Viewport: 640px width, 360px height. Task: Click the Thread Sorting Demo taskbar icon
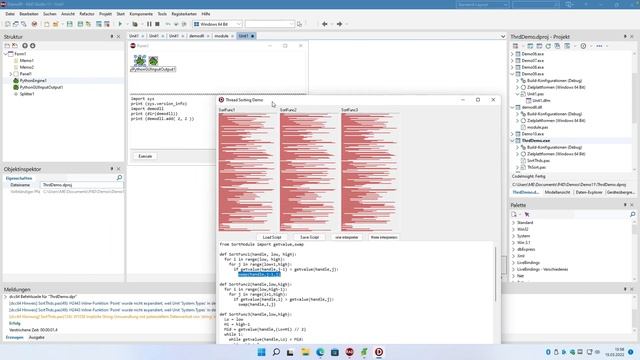pos(379,352)
